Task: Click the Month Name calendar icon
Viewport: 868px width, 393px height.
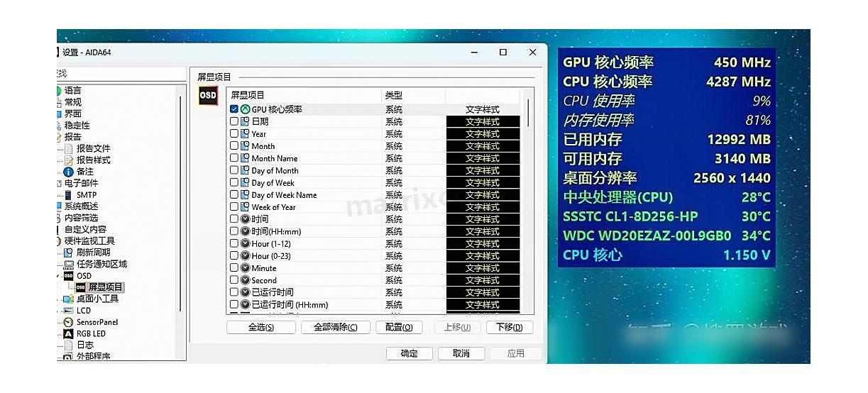Action: [245, 158]
